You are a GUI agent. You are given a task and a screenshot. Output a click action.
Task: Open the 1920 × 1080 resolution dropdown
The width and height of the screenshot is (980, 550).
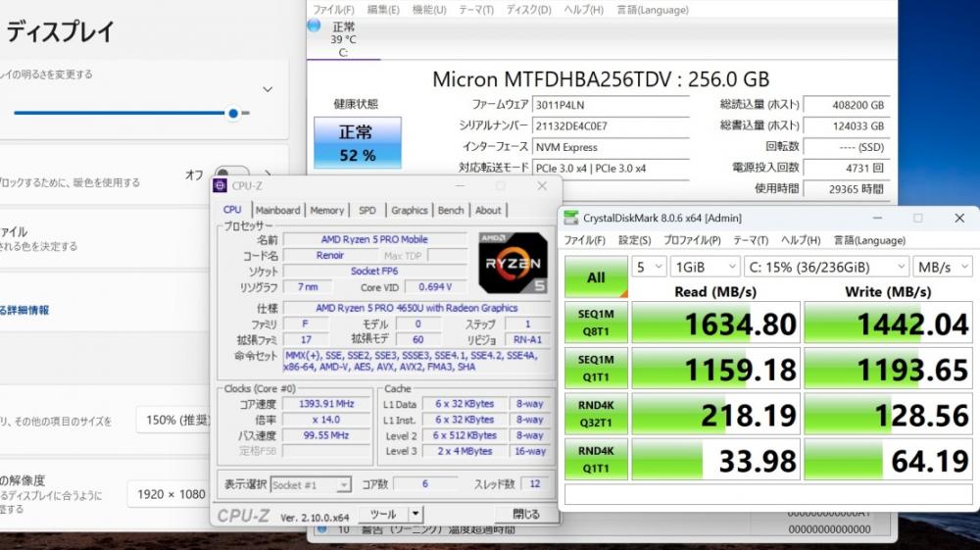(x=170, y=494)
